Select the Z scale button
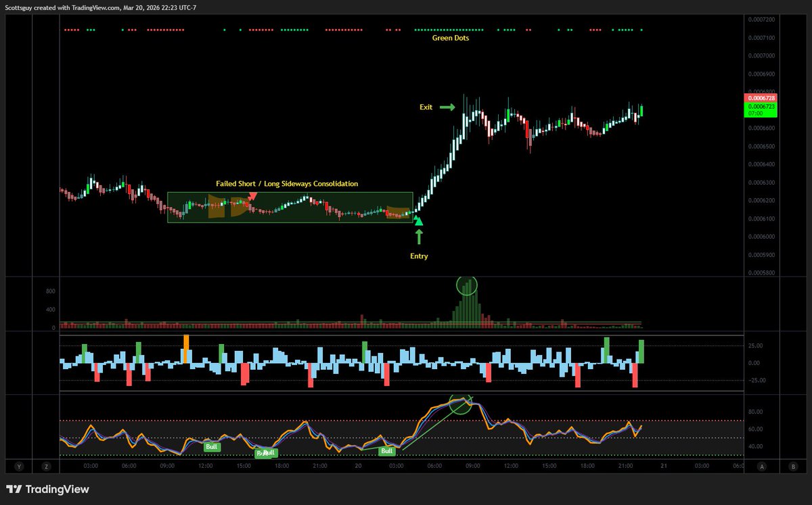This screenshot has height=505, width=812. pos(46,466)
